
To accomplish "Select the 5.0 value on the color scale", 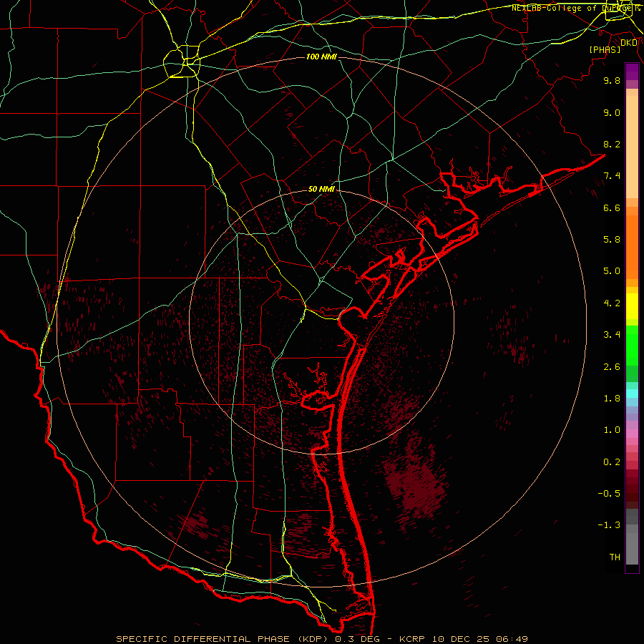I will tap(612, 271).
